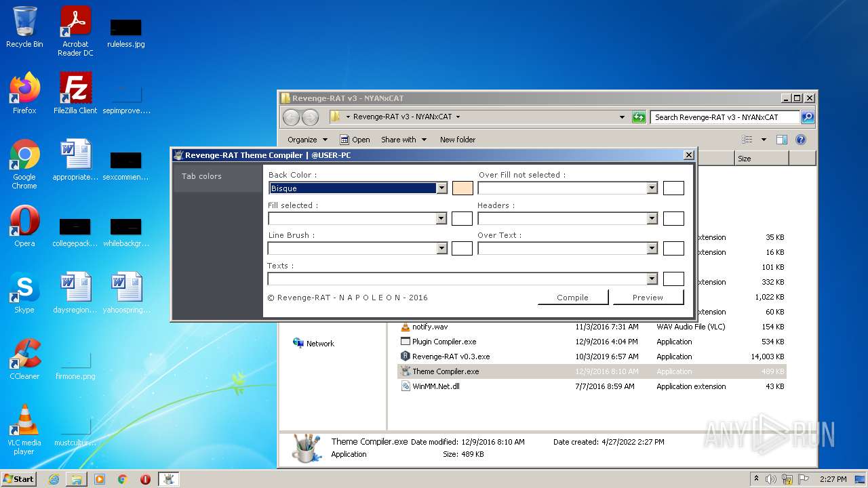Click the Explorer forward navigation arrow
Screen dimensions: 868x488
[310, 117]
